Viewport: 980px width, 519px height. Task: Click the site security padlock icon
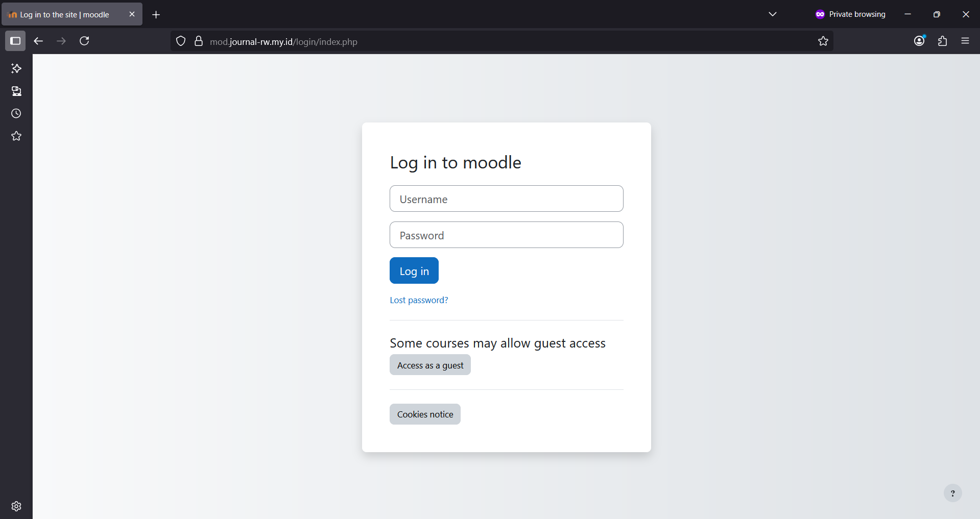[x=199, y=41]
